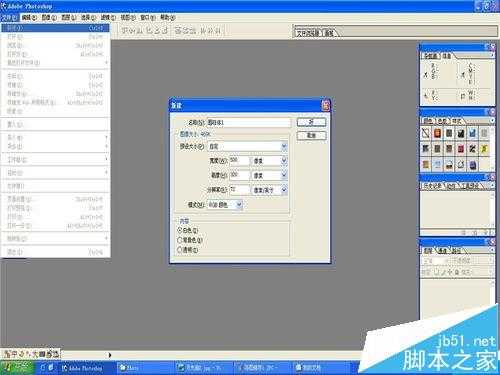Select the no-style swatch with red slash
Screen dimensions: 500x375
tap(426, 133)
